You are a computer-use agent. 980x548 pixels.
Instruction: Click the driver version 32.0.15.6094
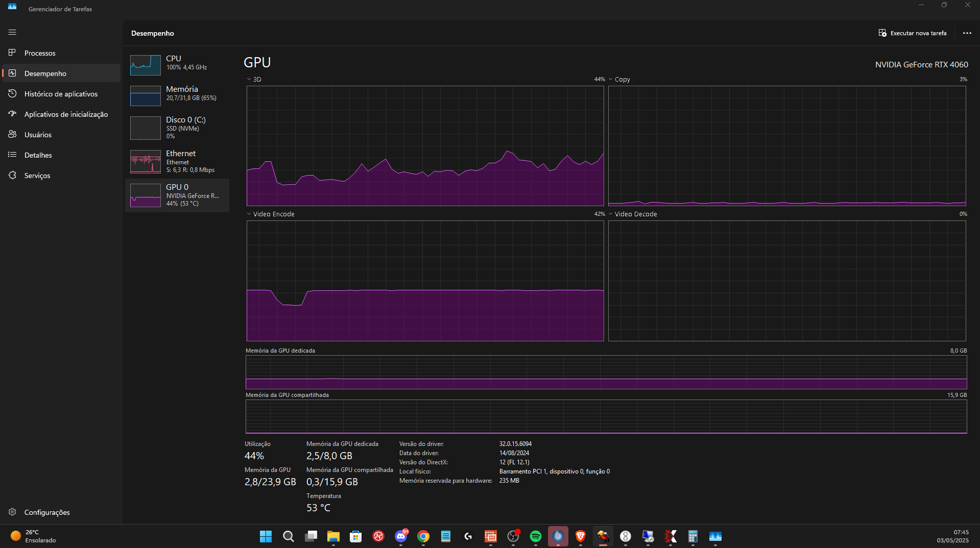click(515, 444)
